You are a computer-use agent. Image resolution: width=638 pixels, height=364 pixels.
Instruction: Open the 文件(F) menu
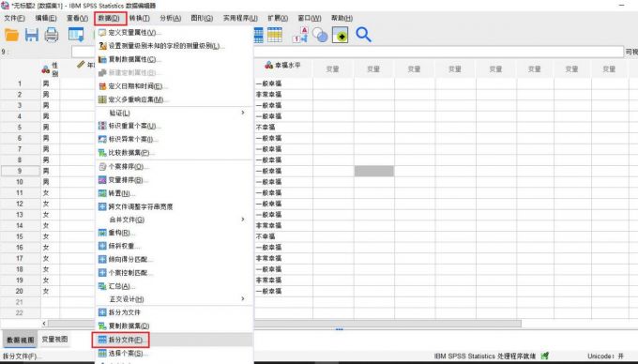click(x=14, y=19)
